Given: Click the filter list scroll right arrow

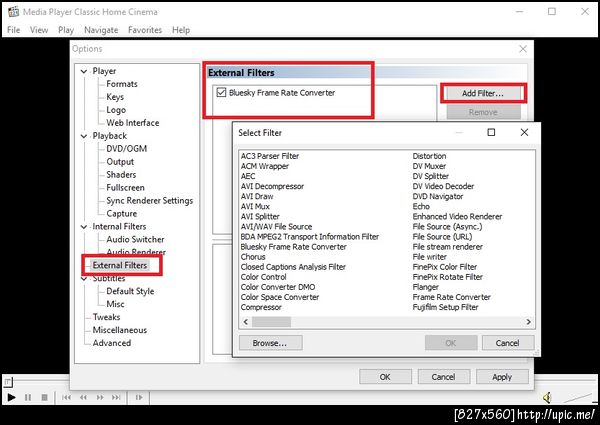Looking at the screenshot, I should (528, 322).
